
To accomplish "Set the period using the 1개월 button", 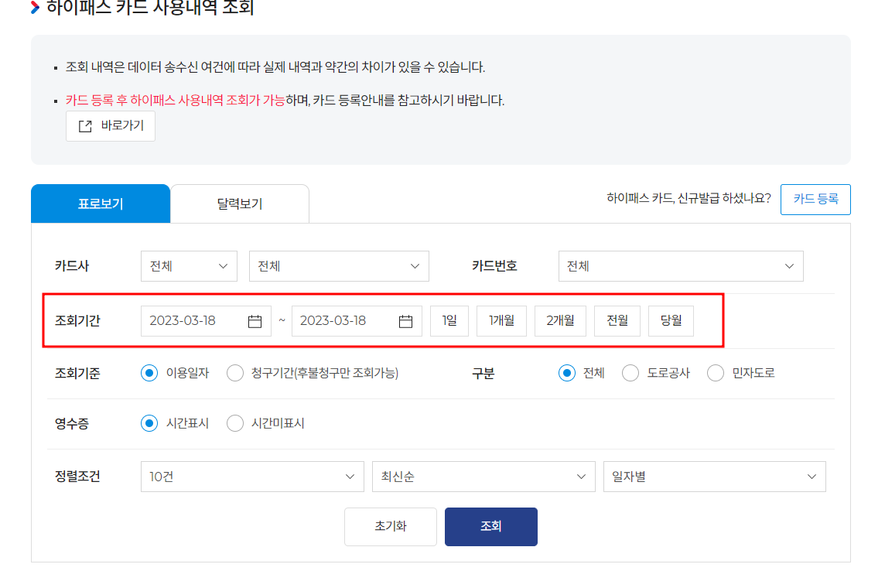I will 501,320.
